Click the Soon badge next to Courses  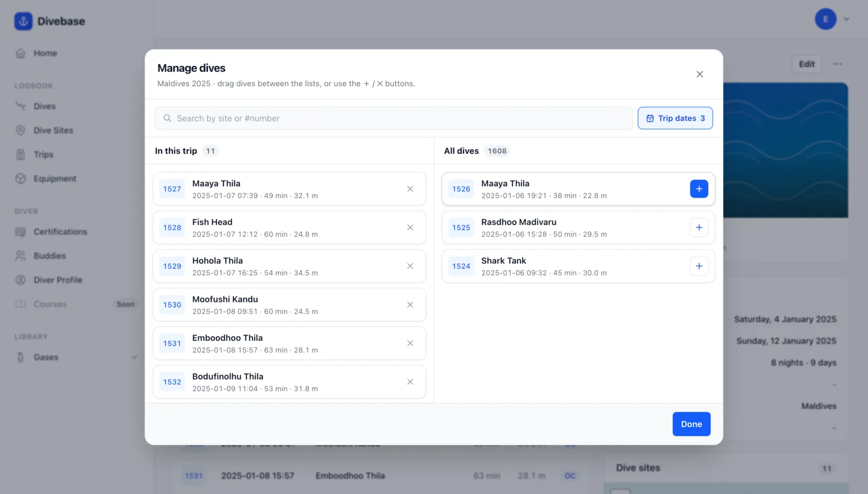click(125, 304)
